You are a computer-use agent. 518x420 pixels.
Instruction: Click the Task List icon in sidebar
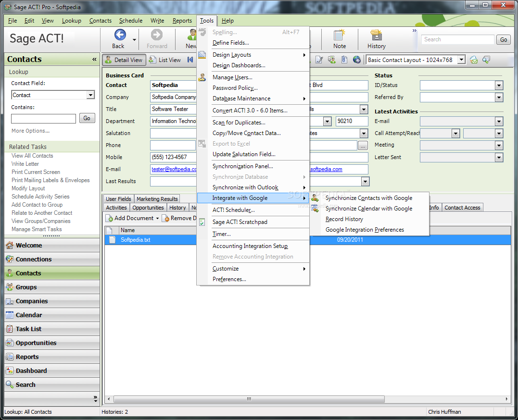coord(10,329)
